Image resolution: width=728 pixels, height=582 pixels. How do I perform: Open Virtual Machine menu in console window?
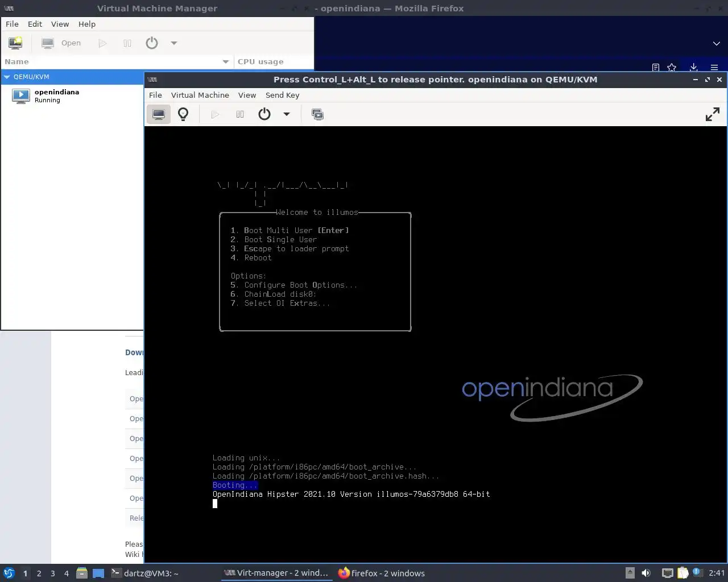(x=200, y=95)
